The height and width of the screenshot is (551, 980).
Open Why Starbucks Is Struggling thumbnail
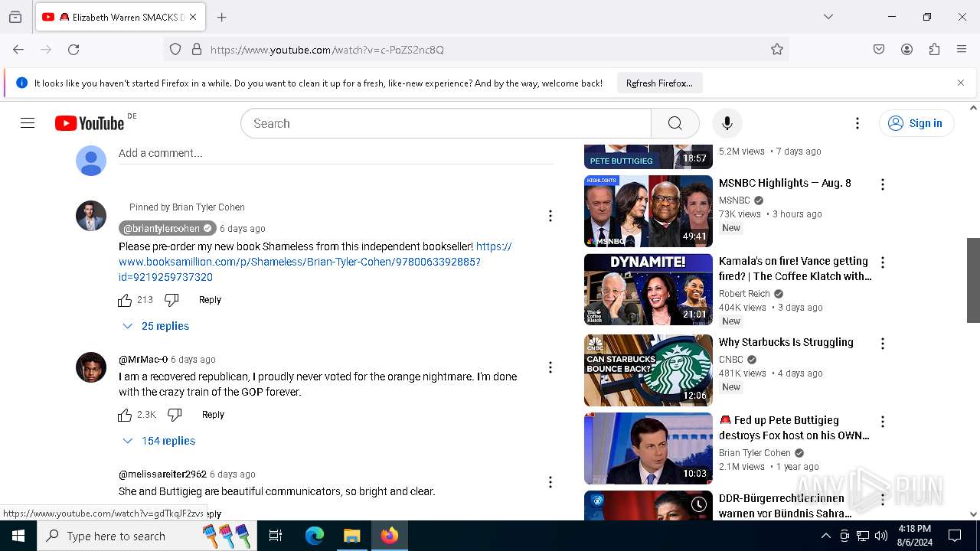[648, 370]
